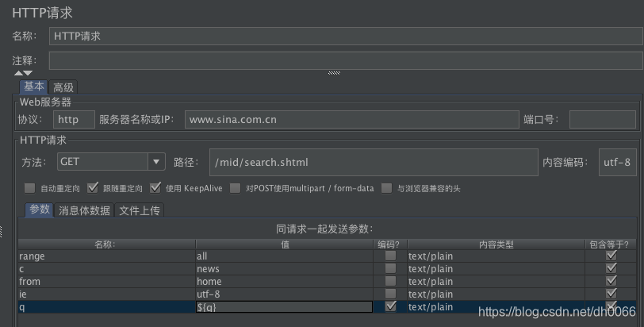
Task: Toggle include-equals checkbox for from row
Action: (x=611, y=281)
